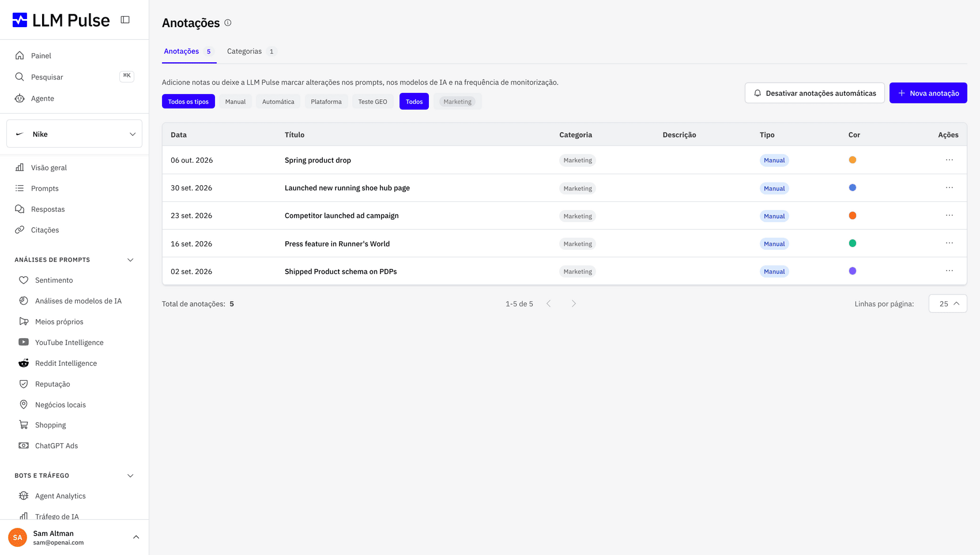Open the Nike brand selector dropdown
This screenshot has width=980, height=555.
click(x=74, y=134)
